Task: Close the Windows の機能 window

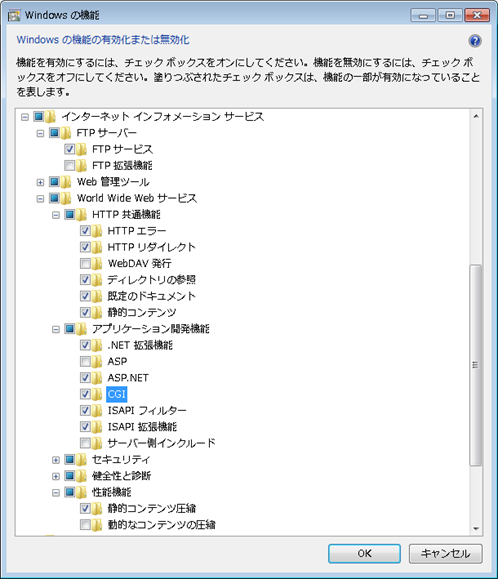Action: 477,16
